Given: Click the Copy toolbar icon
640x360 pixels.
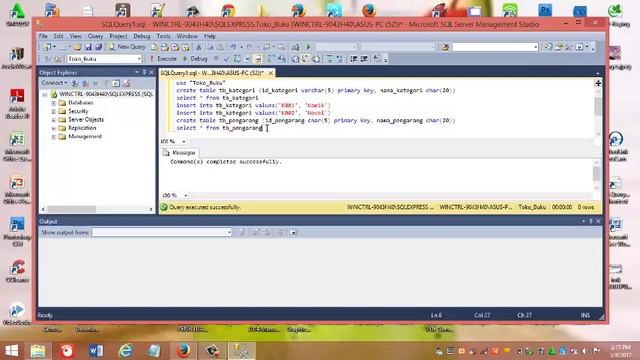Looking at the screenshot, I should pos(209,47).
